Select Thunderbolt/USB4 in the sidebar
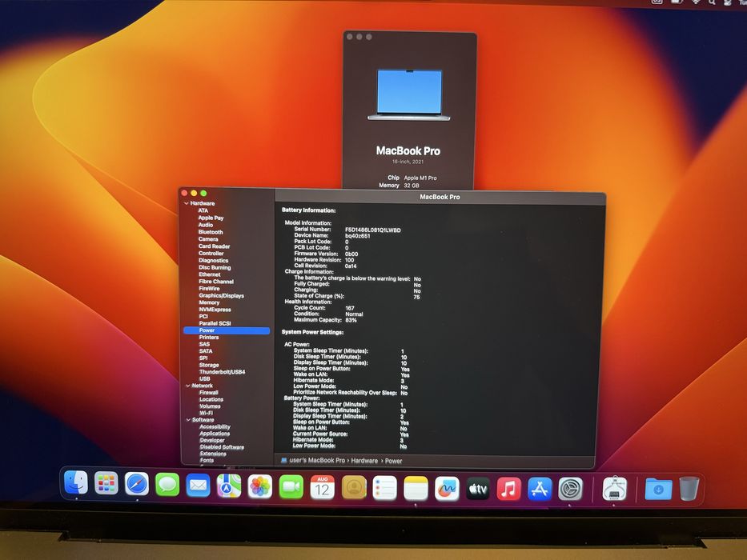The width and height of the screenshot is (747, 560). pos(222,372)
